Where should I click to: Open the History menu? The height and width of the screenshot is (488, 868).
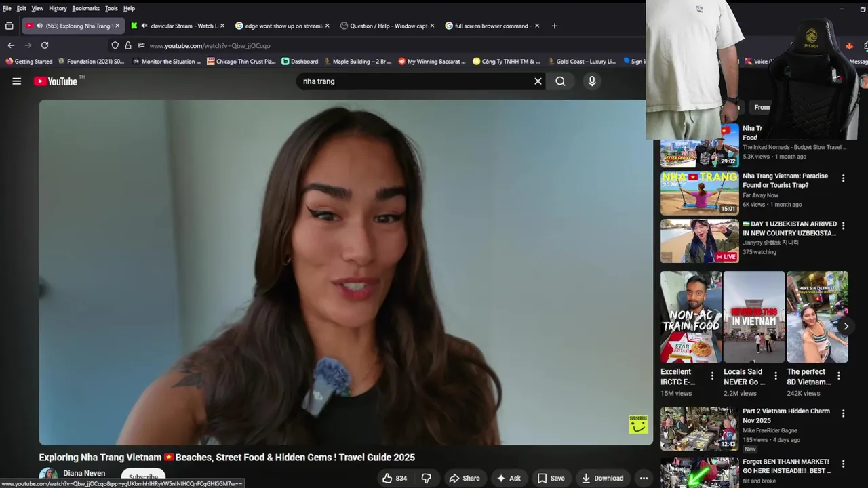pyautogui.click(x=58, y=8)
